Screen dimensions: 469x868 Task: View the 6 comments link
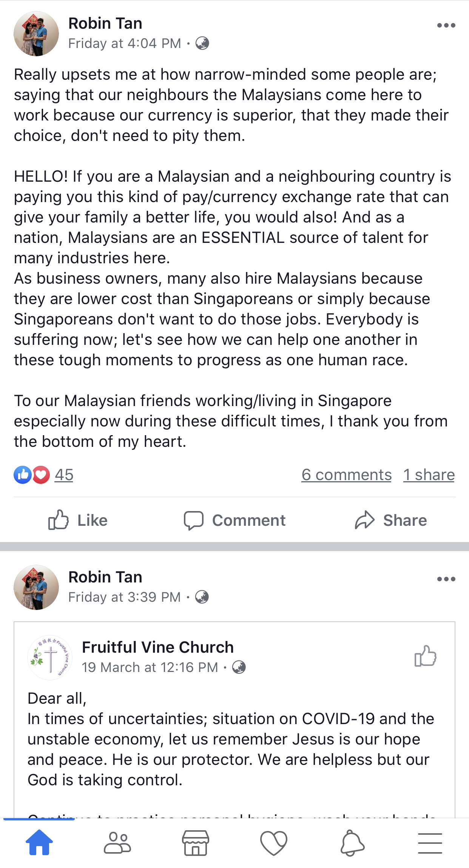(346, 475)
